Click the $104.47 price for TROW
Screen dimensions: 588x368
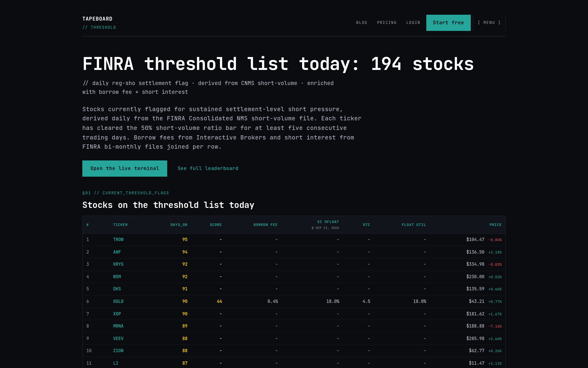[x=475, y=240]
